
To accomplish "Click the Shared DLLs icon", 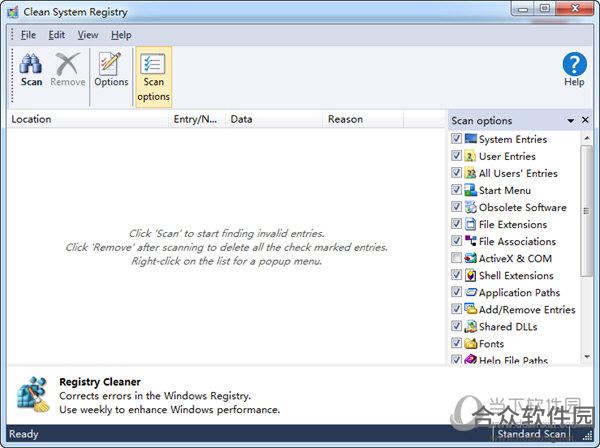I will tap(470, 326).
